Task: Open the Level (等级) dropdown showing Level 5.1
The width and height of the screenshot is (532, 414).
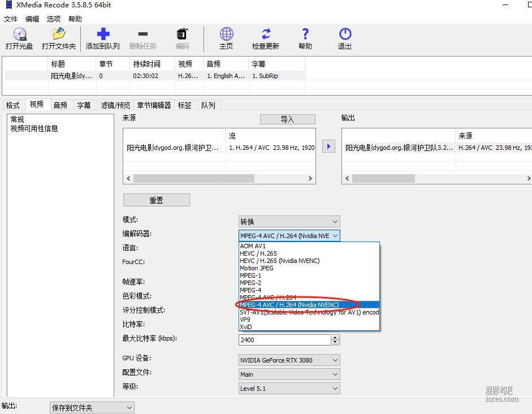Action: tap(289, 389)
